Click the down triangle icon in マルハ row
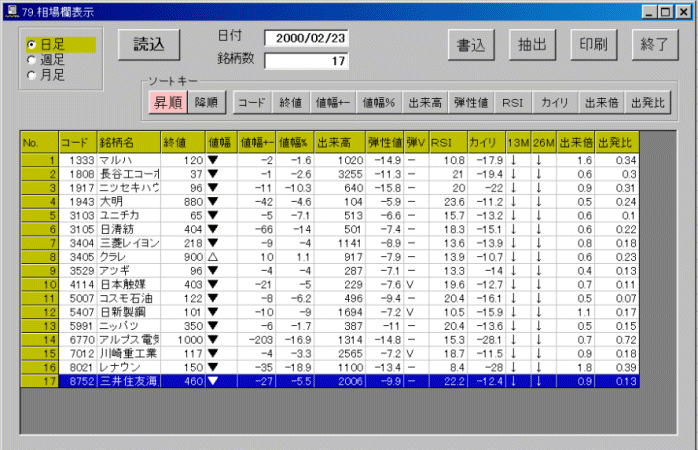The width and height of the screenshot is (698, 450). pos(213,160)
